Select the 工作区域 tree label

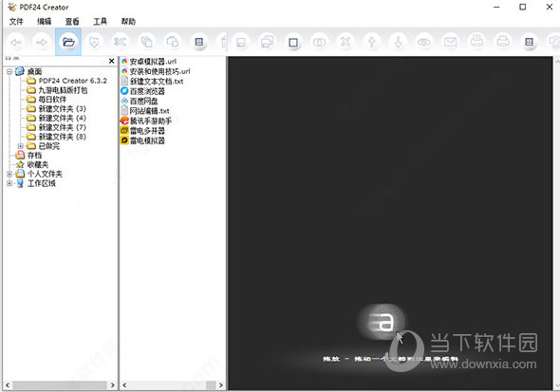pos(42,183)
